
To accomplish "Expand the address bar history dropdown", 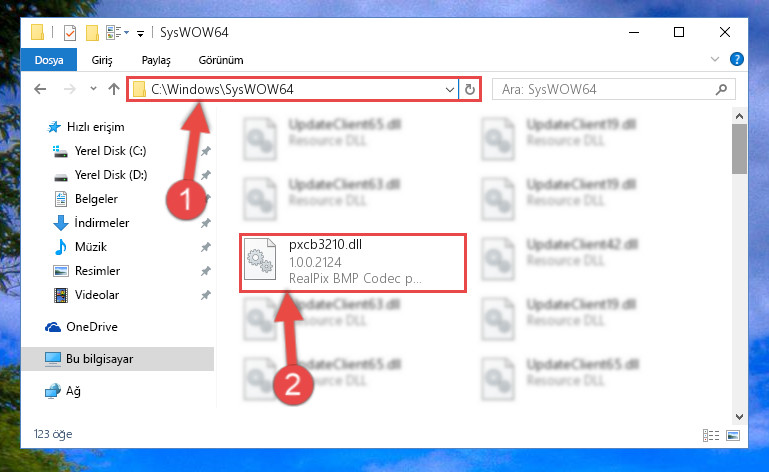I will tap(449, 89).
